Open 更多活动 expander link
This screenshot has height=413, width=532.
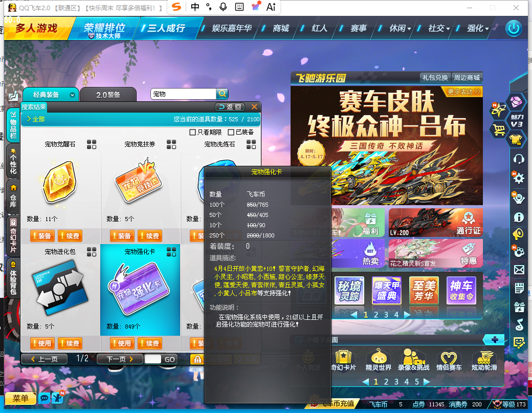(464, 92)
